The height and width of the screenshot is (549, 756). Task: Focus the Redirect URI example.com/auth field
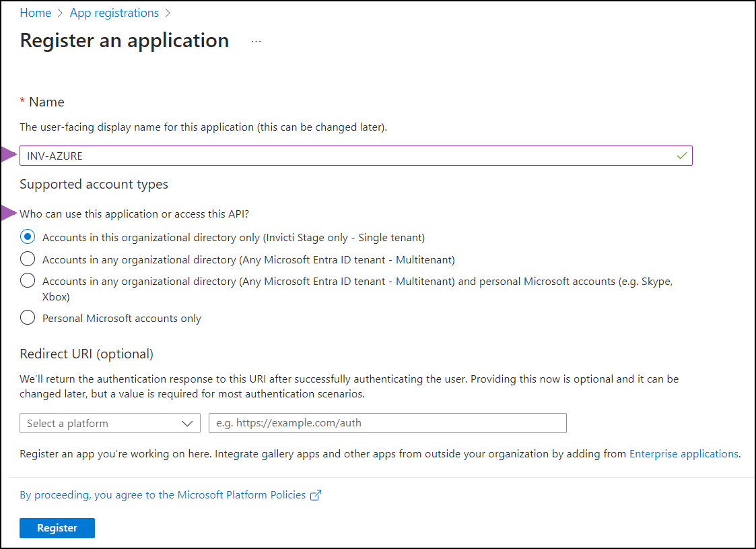tap(388, 423)
